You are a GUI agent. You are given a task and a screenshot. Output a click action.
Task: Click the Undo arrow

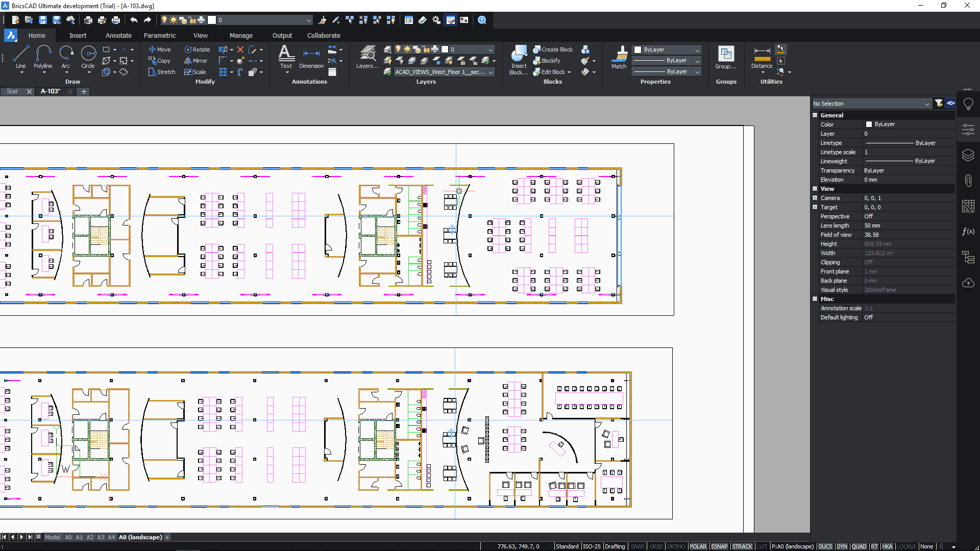tap(134, 20)
